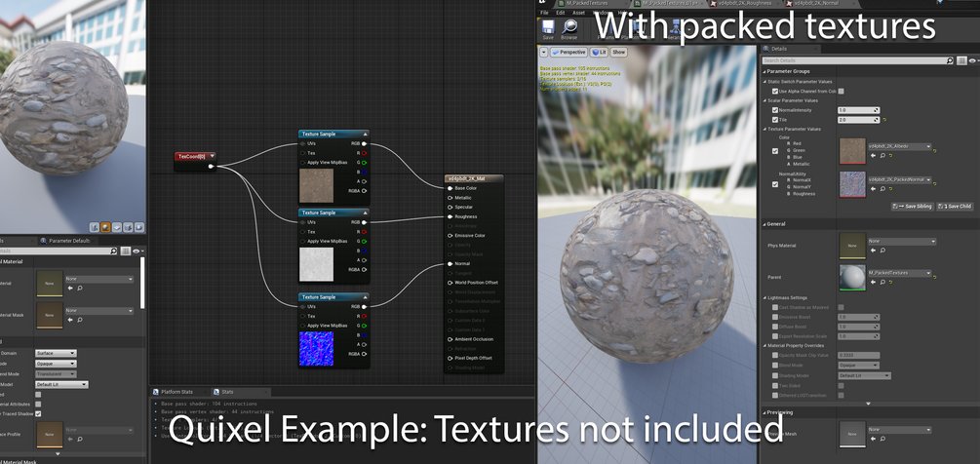This screenshot has width=980, height=464.
Task: Toggle the Color texture parameter checkbox
Action: click(775, 151)
